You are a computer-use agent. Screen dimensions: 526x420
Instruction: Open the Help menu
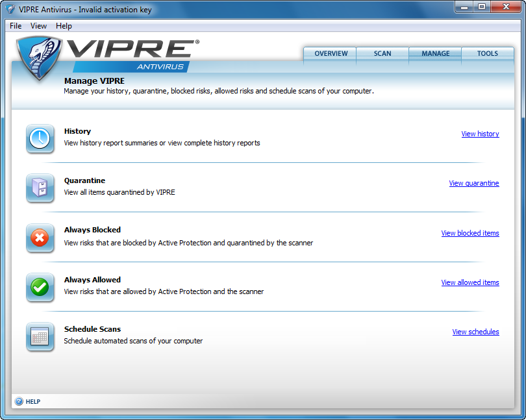pos(64,26)
